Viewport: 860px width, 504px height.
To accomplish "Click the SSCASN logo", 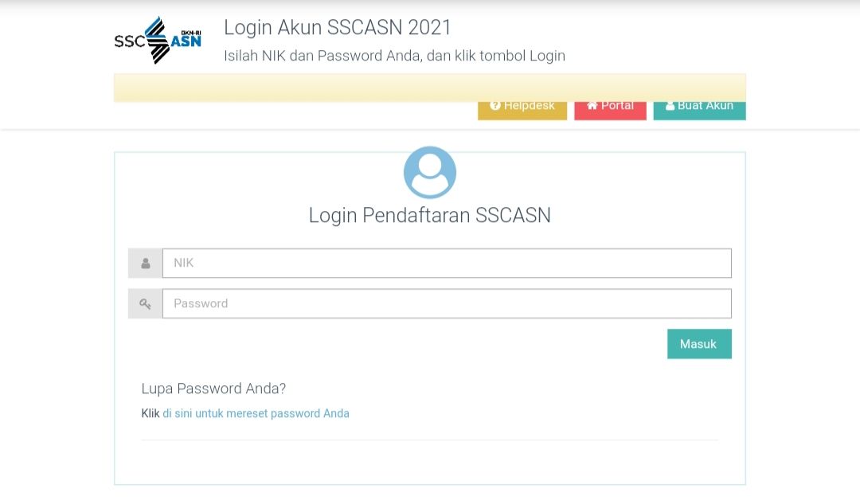I will [158, 40].
